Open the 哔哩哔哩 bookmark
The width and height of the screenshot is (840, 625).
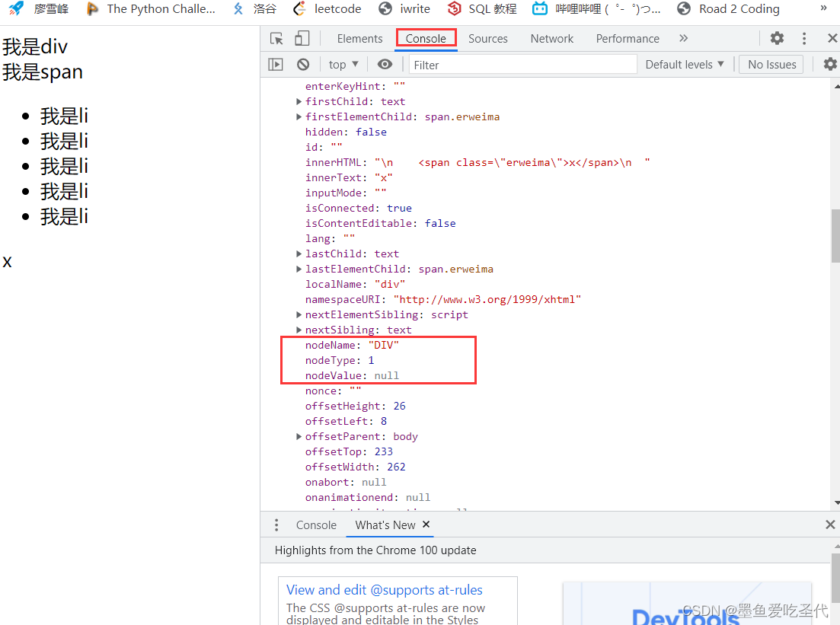tap(596, 8)
